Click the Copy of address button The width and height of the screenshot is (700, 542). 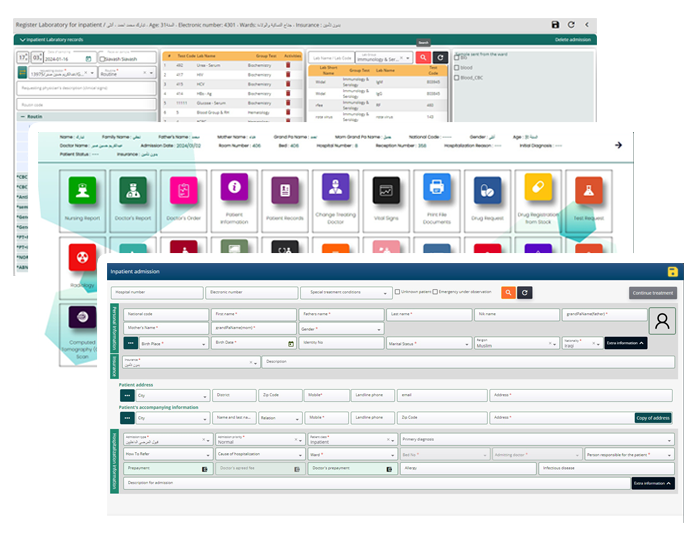(x=653, y=418)
